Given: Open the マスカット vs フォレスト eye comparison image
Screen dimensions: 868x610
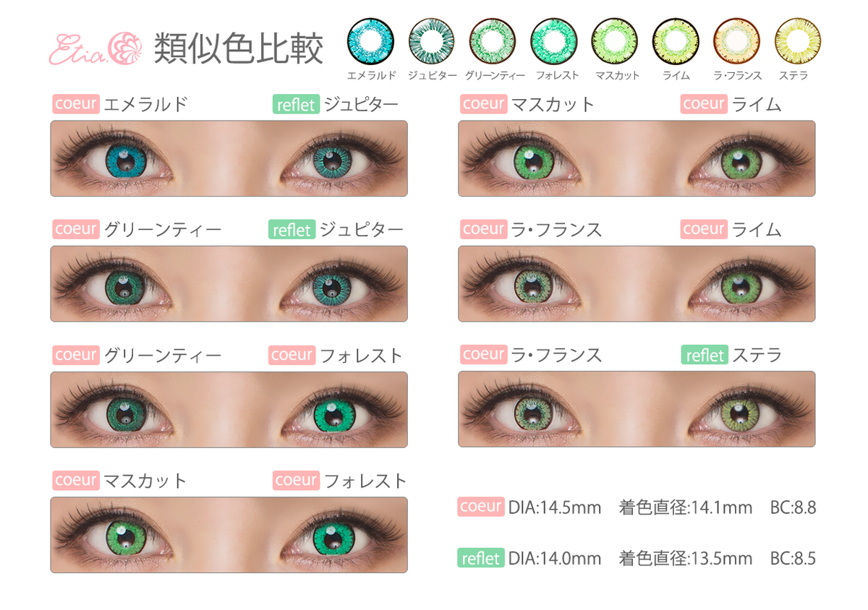Looking at the screenshot, I should click(229, 535).
